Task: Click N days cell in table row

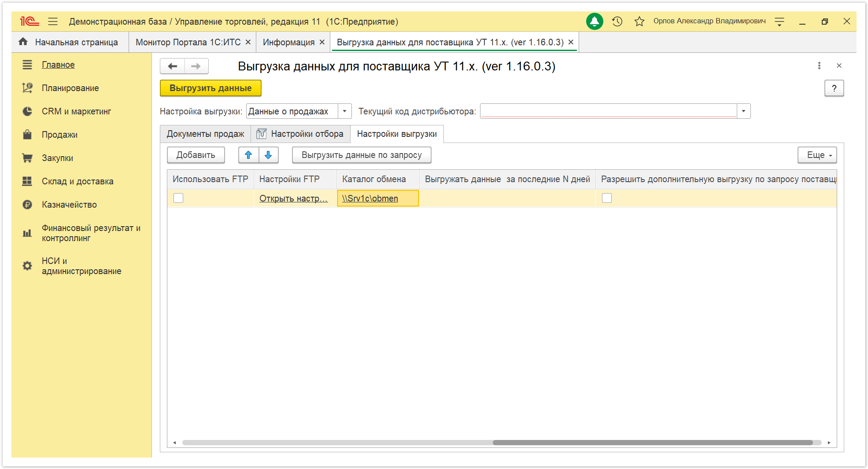Action: pos(507,198)
